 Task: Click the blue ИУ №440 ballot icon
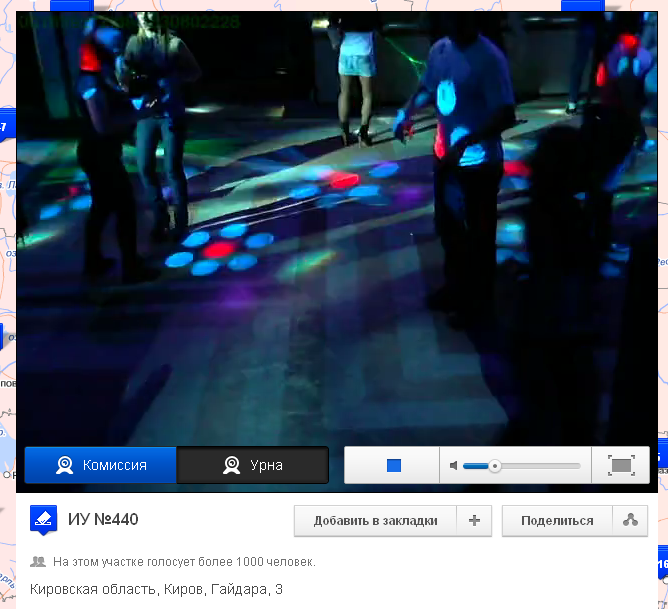43,520
